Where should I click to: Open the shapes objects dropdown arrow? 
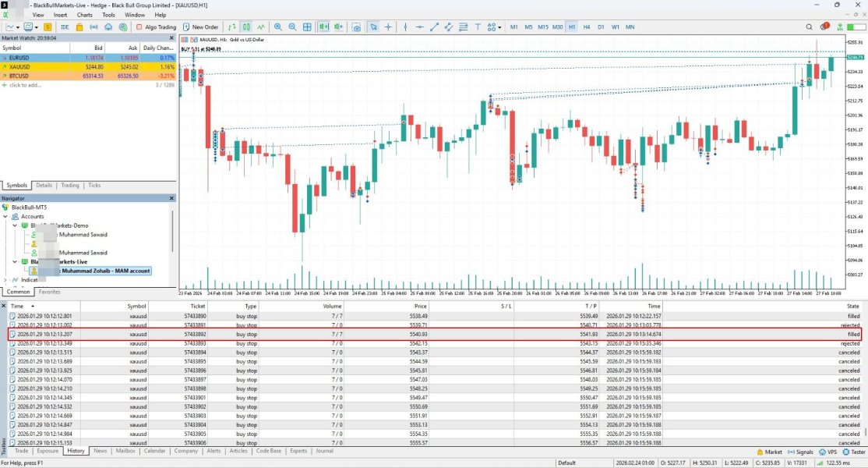(499, 27)
